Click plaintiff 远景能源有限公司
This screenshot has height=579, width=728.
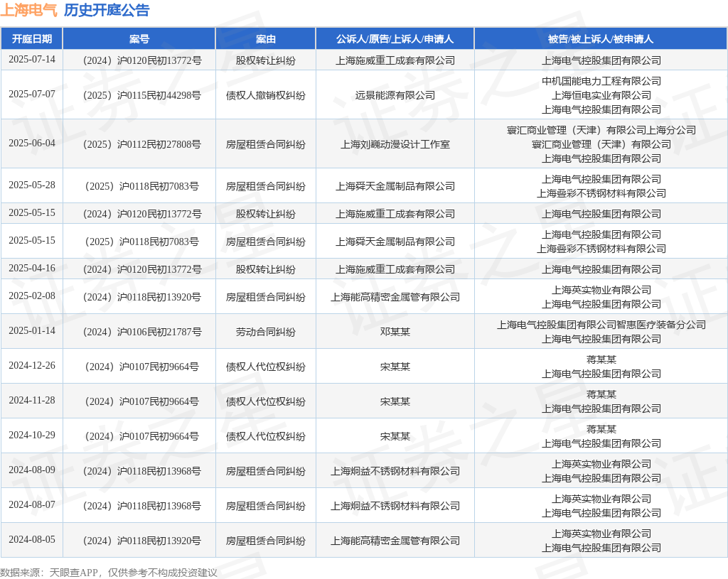[395, 95]
